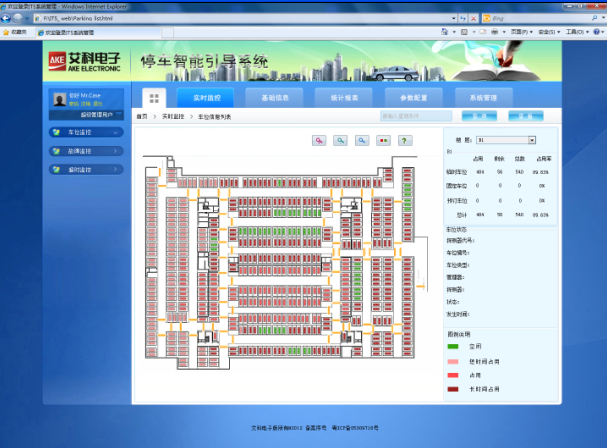Open the question mark help icon

(404, 141)
